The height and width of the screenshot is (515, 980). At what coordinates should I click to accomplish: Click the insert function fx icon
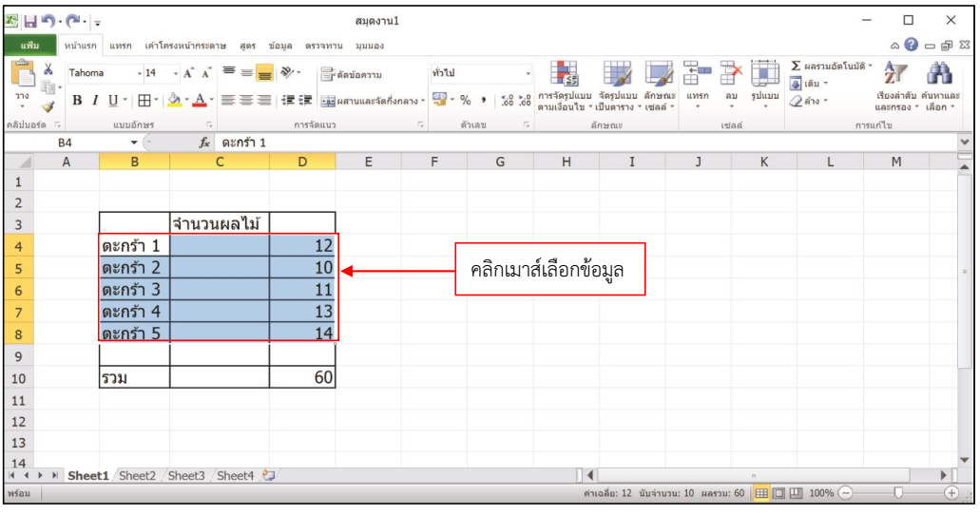(x=203, y=142)
